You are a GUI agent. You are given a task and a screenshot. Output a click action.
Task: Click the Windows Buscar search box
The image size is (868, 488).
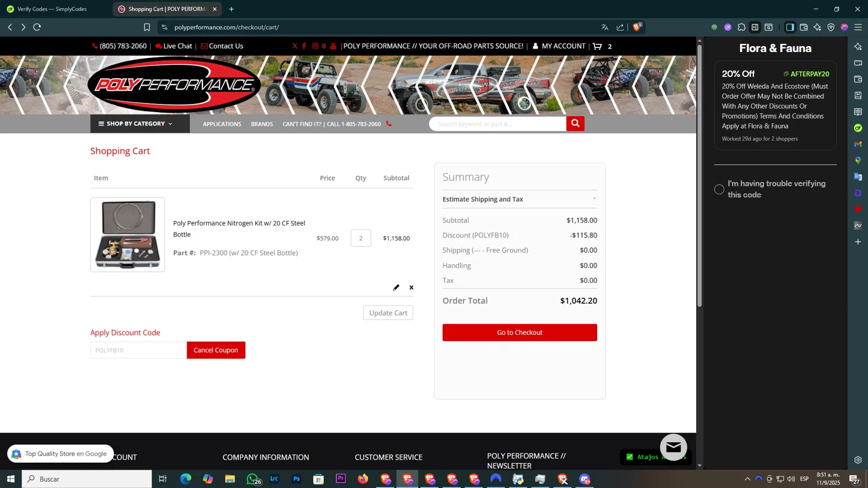[87, 479]
